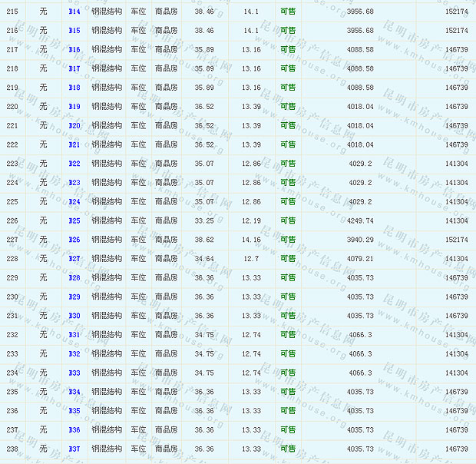Click the 可售 status in row 226
The image size is (476, 464).
click(x=288, y=220)
